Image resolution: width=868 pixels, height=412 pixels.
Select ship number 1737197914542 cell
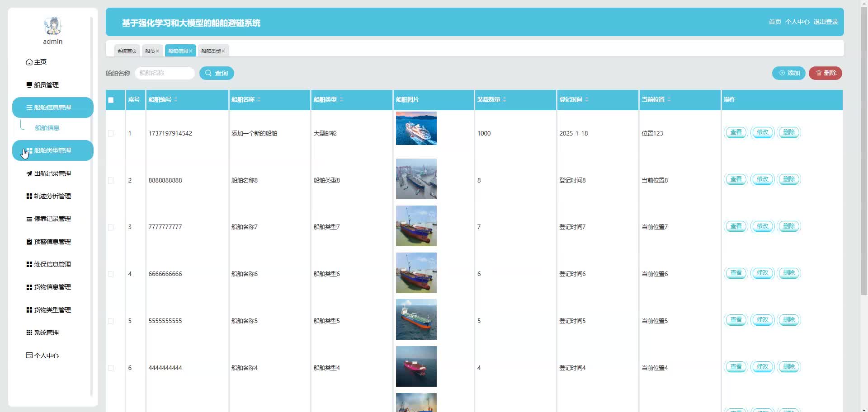(x=170, y=133)
